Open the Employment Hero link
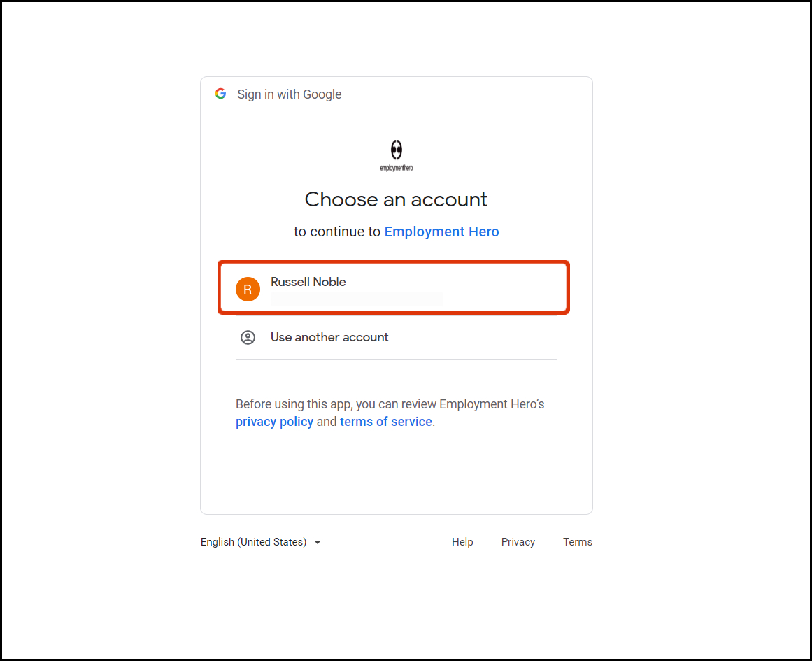812x661 pixels. coord(441,232)
